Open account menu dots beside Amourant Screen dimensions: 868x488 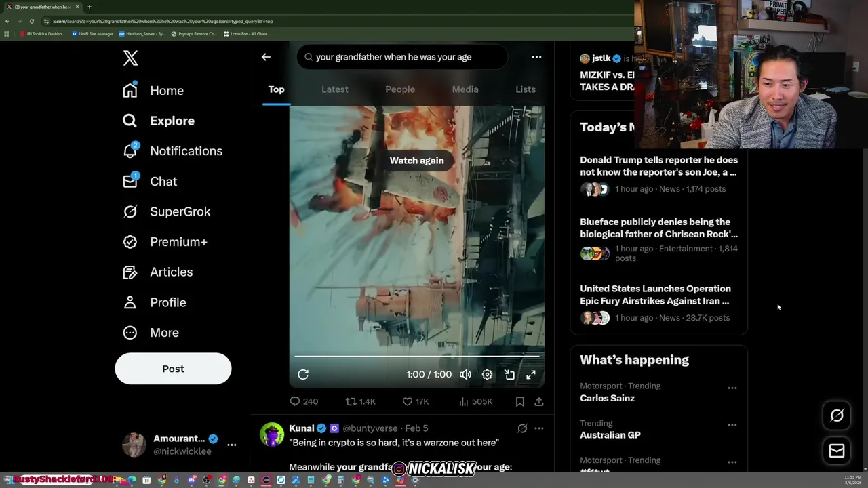[x=232, y=445]
